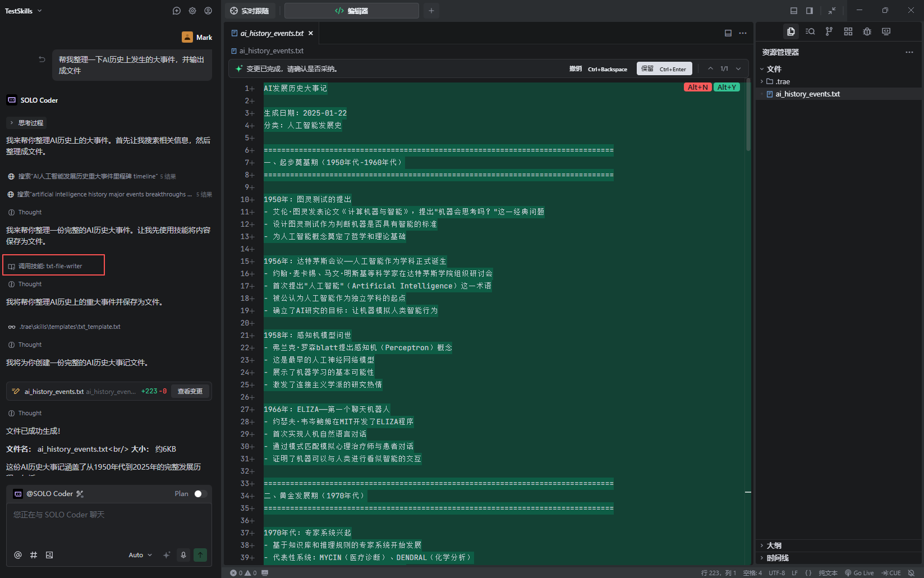The image size is (924, 578).
Task: Click the 保留 keep changes button
Action: coord(664,68)
